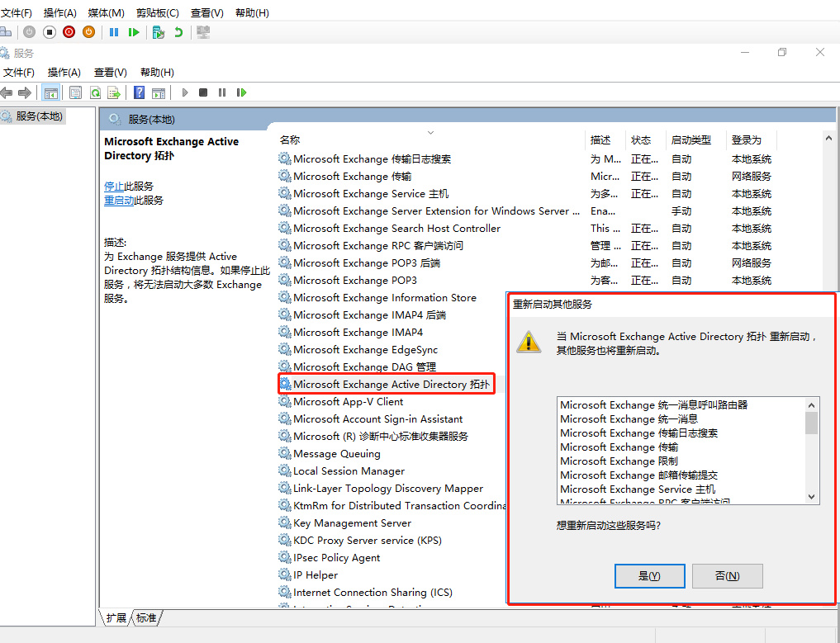840x643 pixels.
Task: Toggle the show/hide console tree icon
Action: click(51, 92)
